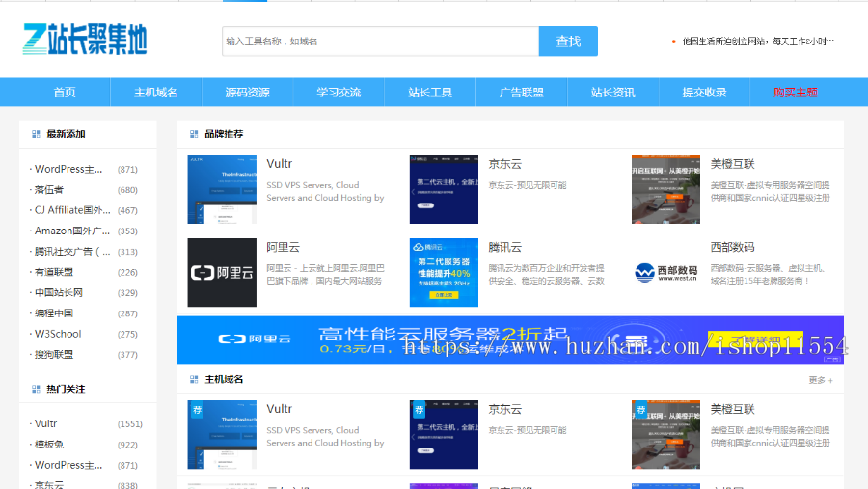868x489 pixels.
Task: Open 腾讯社交广告 list entry
Action: (x=72, y=252)
